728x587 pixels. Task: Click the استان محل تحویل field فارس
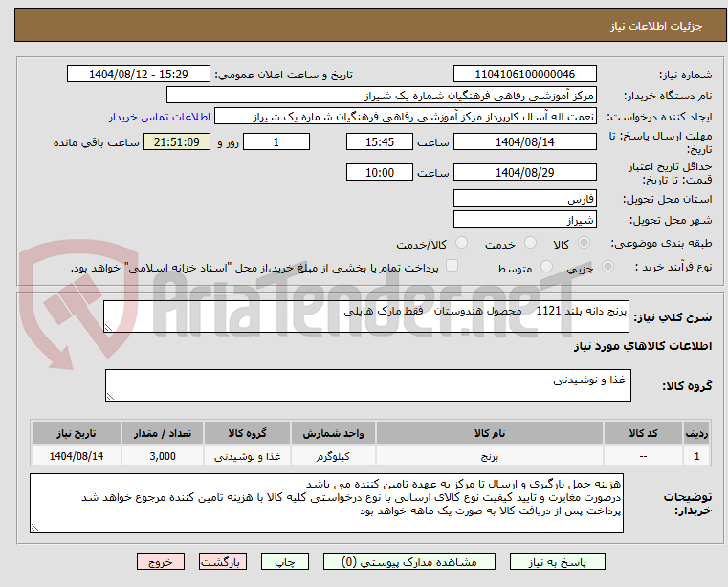(x=524, y=199)
